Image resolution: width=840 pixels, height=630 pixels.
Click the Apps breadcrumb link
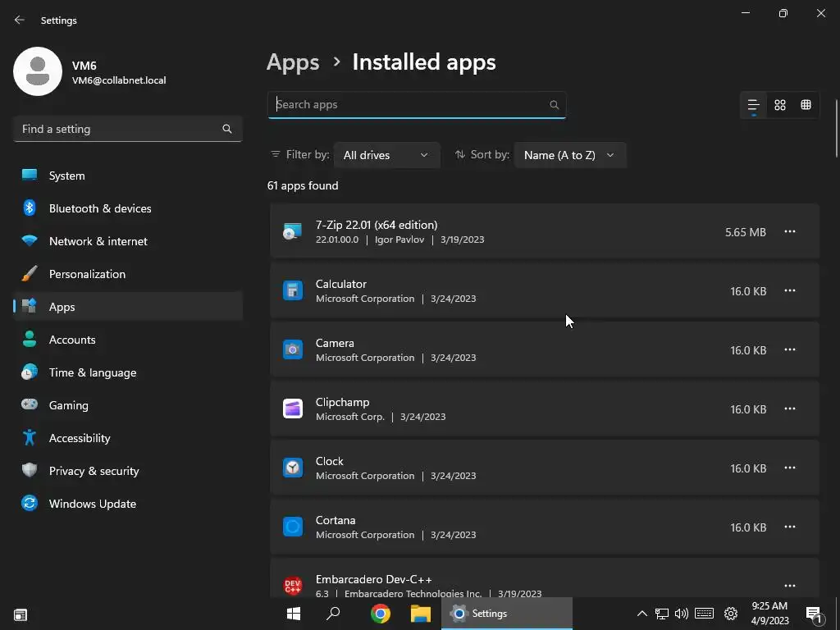point(293,62)
